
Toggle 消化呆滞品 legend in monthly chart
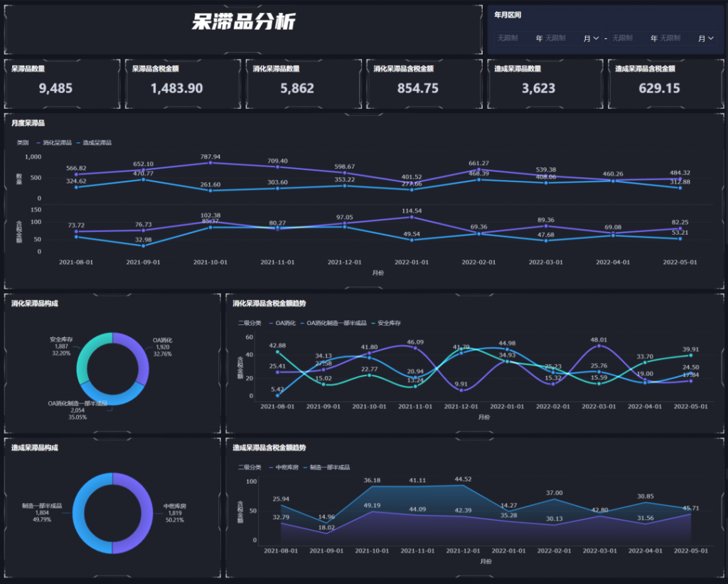(x=56, y=143)
